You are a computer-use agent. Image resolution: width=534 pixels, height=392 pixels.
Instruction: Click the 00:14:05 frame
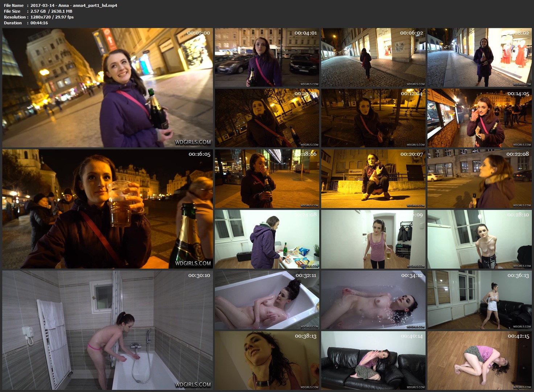(x=479, y=118)
